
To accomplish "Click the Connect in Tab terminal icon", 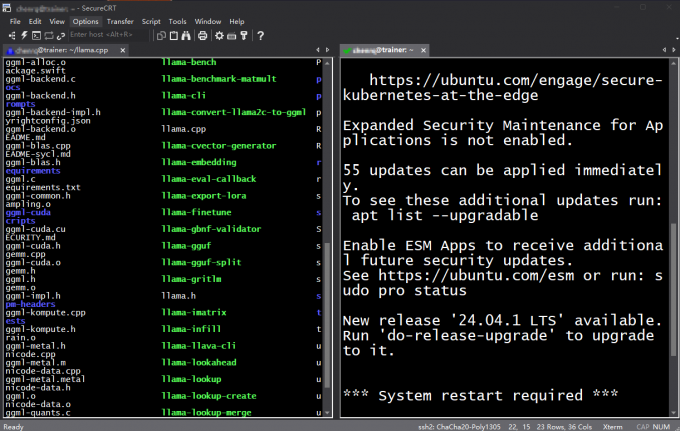I will coord(36,36).
